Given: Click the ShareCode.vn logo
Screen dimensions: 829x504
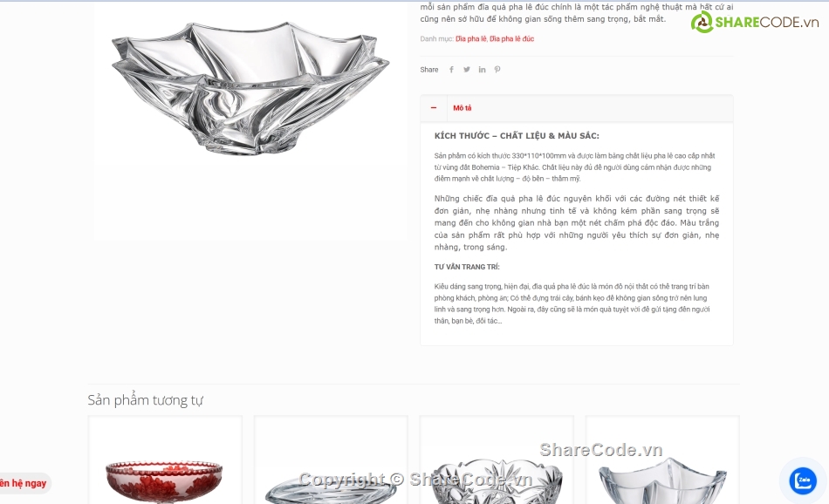Looking at the screenshot, I should pos(755,22).
